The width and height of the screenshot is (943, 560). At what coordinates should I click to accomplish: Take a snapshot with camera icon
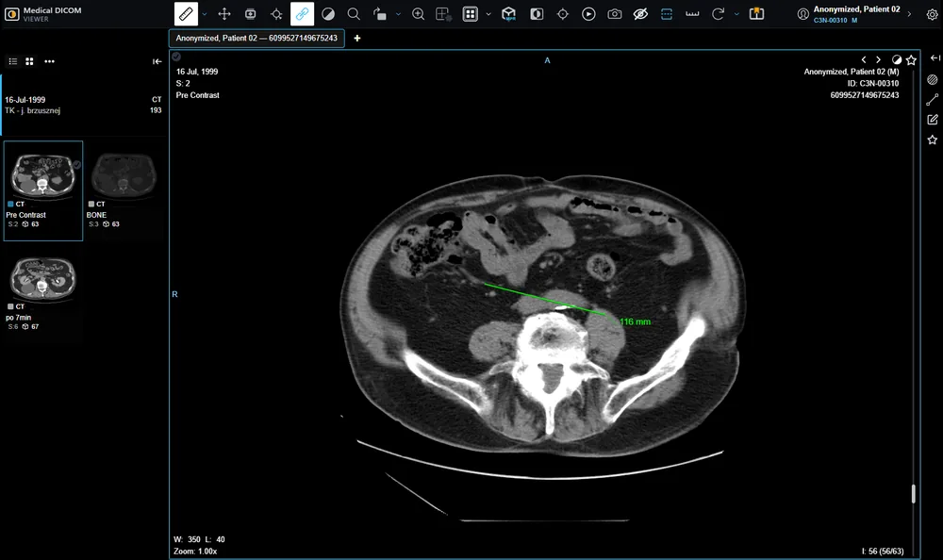pyautogui.click(x=615, y=14)
